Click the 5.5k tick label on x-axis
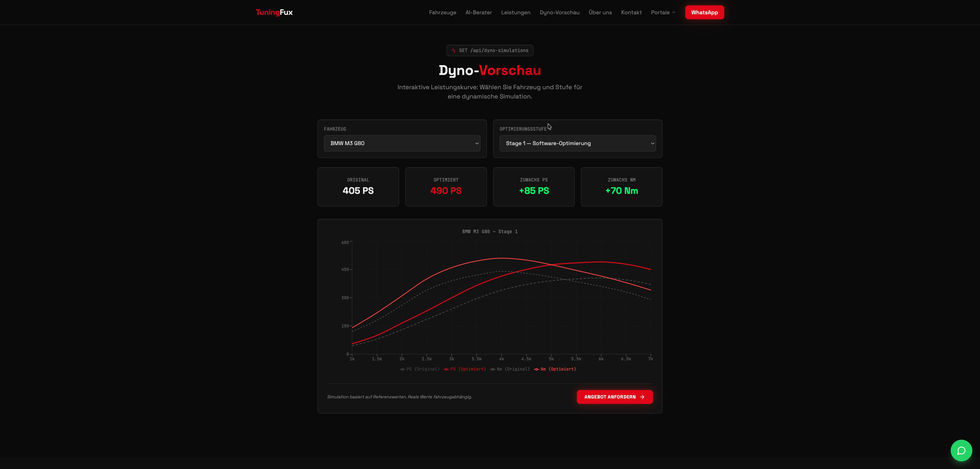This screenshot has height=469, width=980. pyautogui.click(x=576, y=359)
